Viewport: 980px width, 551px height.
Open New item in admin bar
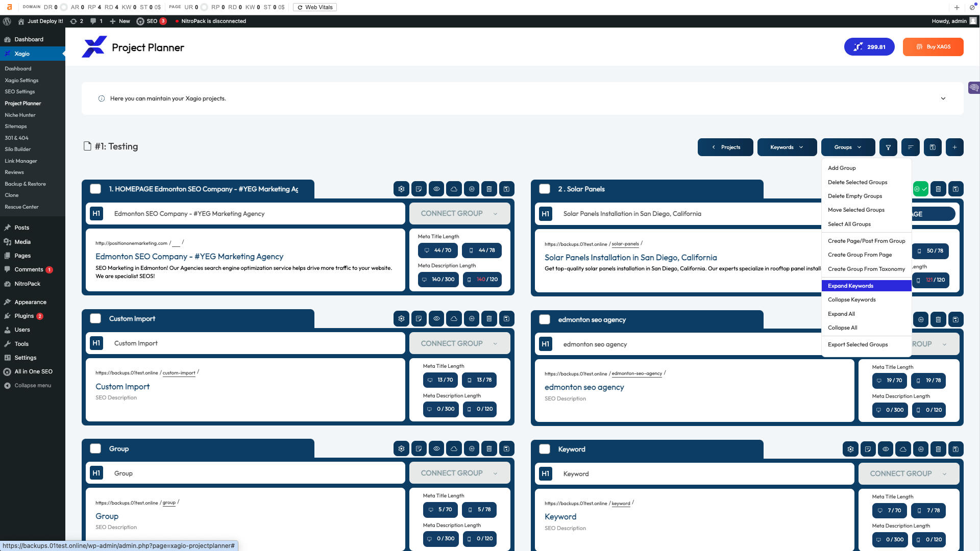[x=120, y=21]
